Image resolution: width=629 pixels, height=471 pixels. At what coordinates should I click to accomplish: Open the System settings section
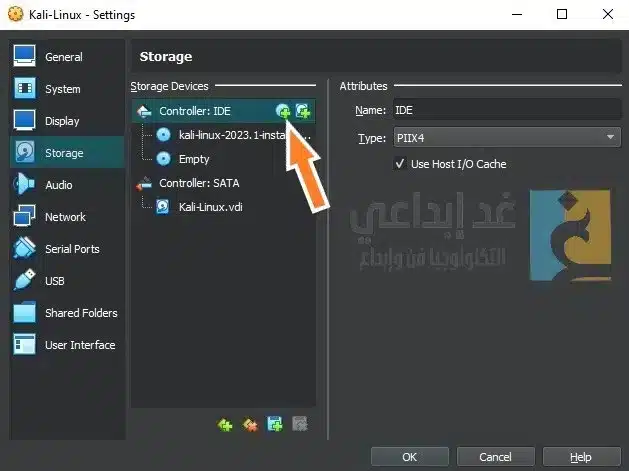click(x=67, y=88)
